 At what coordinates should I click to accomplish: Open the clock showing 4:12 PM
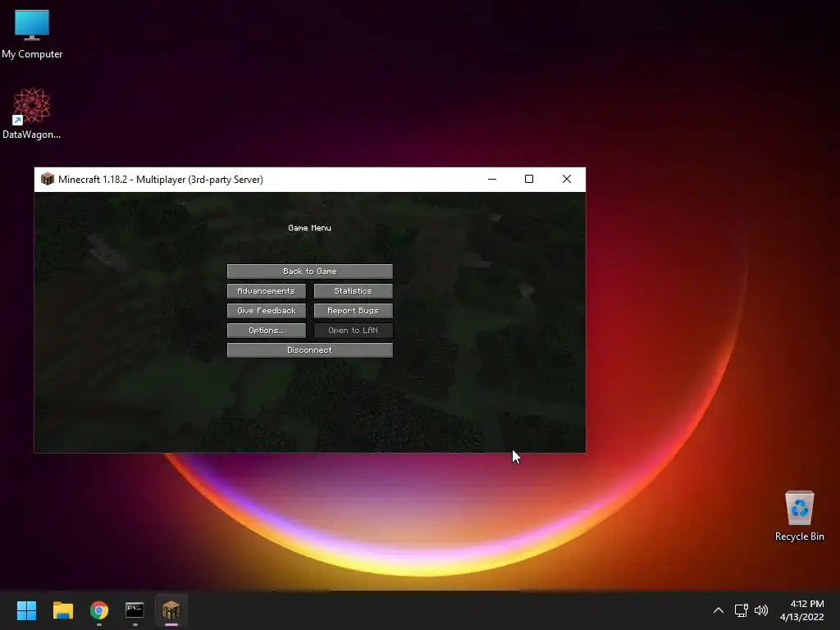coord(802,610)
